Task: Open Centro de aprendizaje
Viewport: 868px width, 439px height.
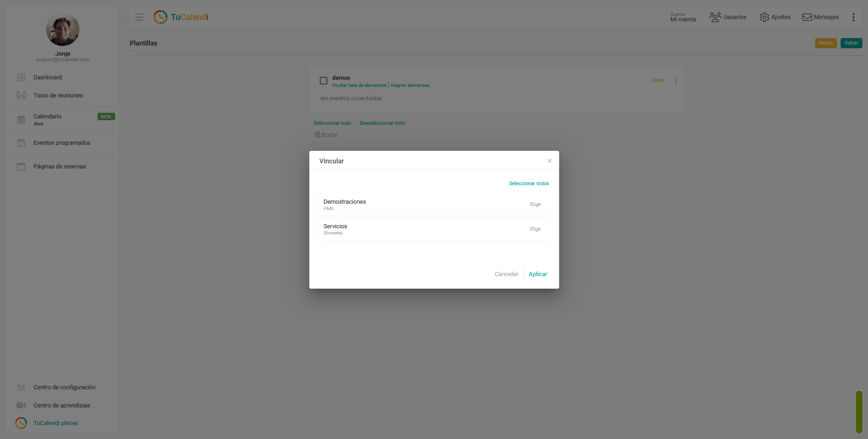Action: pyautogui.click(x=62, y=406)
